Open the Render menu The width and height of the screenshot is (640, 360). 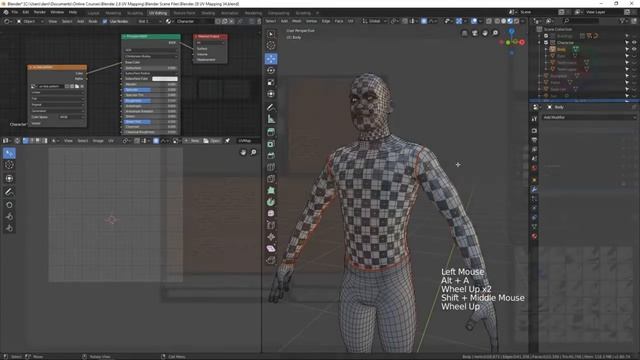[x=40, y=12]
